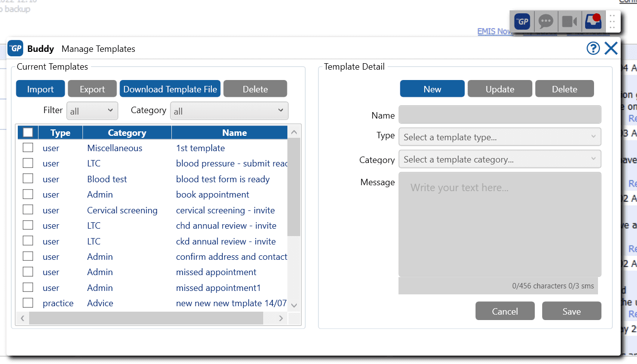Image resolution: width=637 pixels, height=364 pixels.
Task: Click the toolbar drag handle dots
Action: point(612,22)
